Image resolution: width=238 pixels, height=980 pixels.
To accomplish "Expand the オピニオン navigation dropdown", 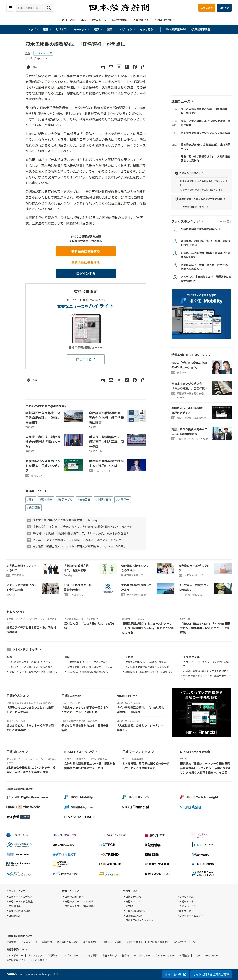I will pyautogui.click(x=127, y=29).
